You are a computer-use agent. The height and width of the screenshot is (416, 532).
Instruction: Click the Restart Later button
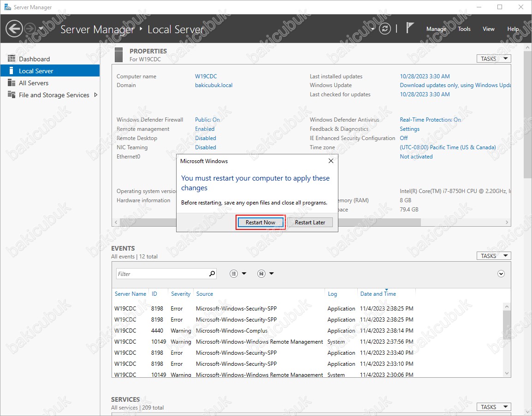pos(310,223)
